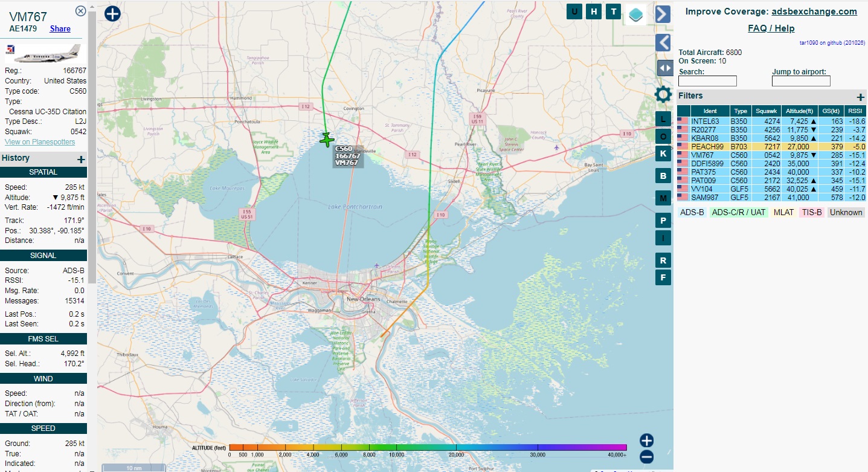Click the right arrow sidebar button
Screen dimensions: 868x472
[x=663, y=14]
